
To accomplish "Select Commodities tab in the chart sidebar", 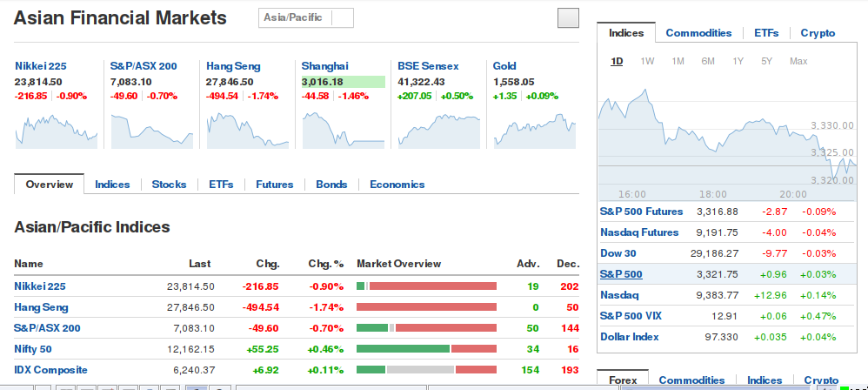I will [x=698, y=33].
